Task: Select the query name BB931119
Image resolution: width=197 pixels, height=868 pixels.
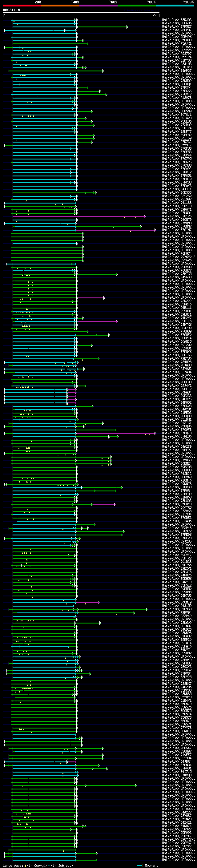Action: 11,10
